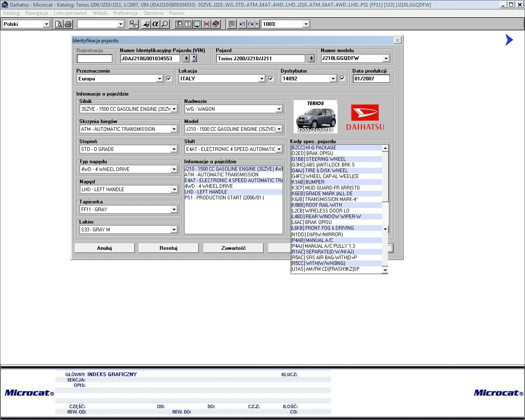Click the Pojazd selection arrow icon

[311, 59]
